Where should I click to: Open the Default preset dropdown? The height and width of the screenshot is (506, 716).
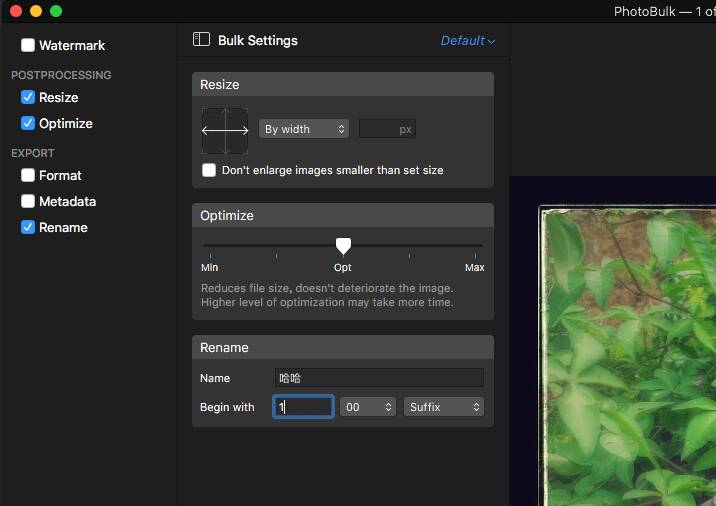coord(468,41)
